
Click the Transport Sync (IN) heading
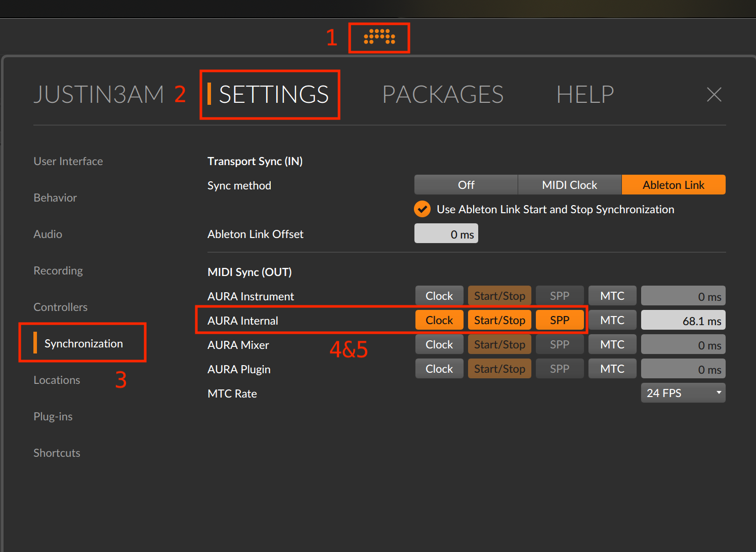tap(255, 161)
